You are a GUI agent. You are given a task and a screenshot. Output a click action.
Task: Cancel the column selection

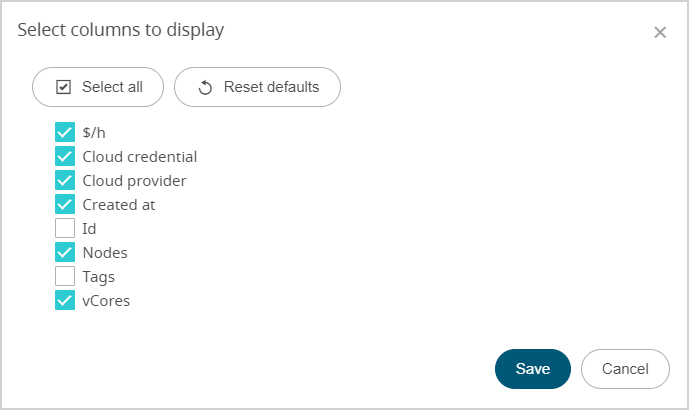(625, 369)
